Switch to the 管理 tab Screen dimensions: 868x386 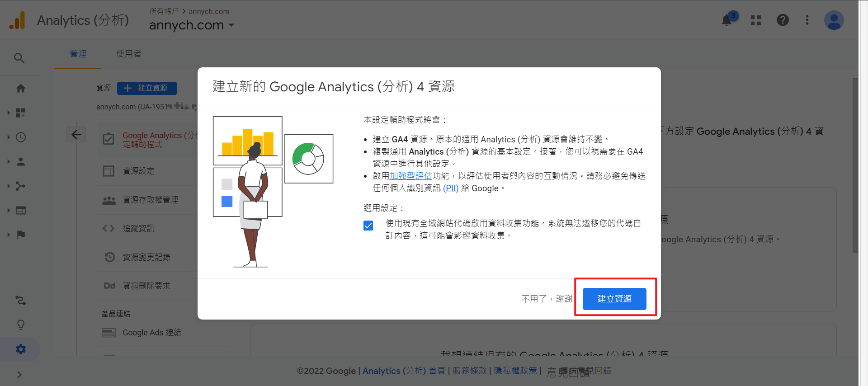click(78, 54)
